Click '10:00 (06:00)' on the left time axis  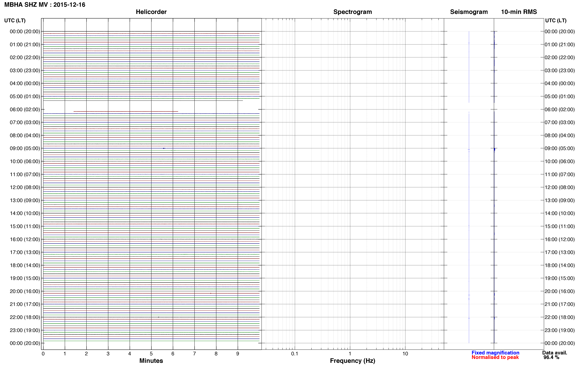25,161
